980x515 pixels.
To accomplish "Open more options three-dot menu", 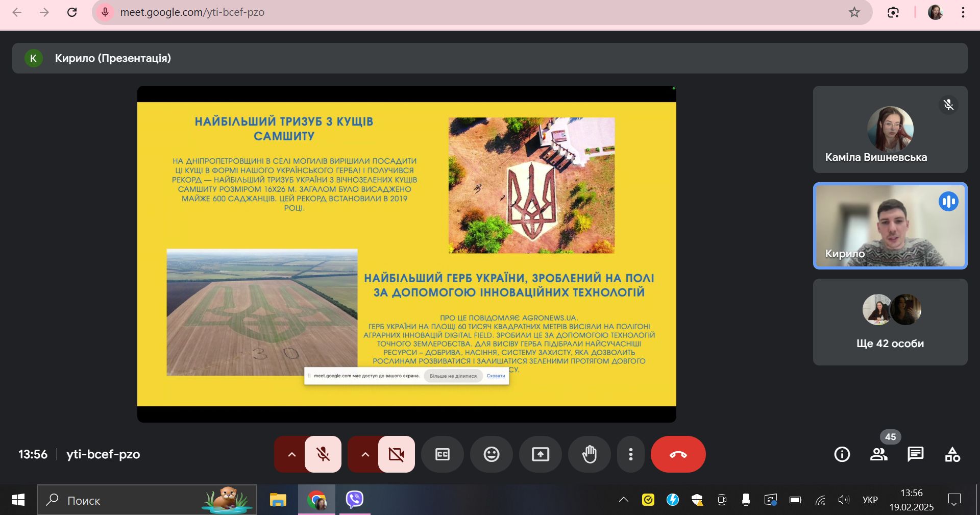I will 631,454.
